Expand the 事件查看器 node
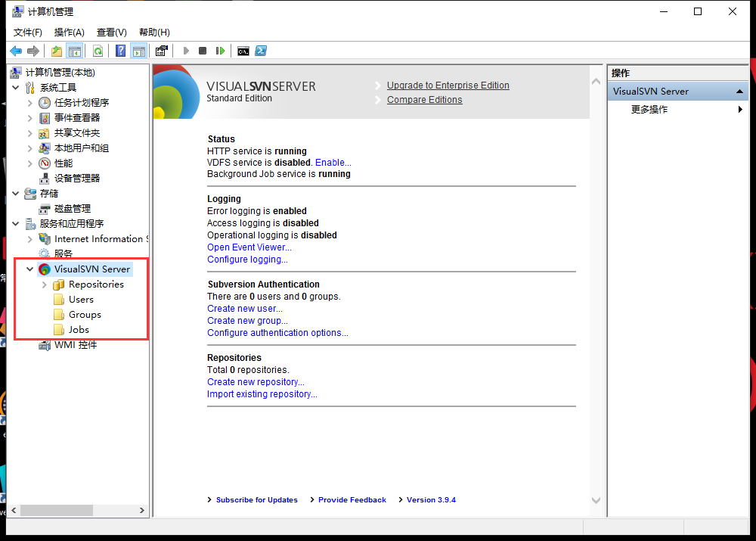The width and height of the screenshot is (756, 541). click(x=30, y=118)
